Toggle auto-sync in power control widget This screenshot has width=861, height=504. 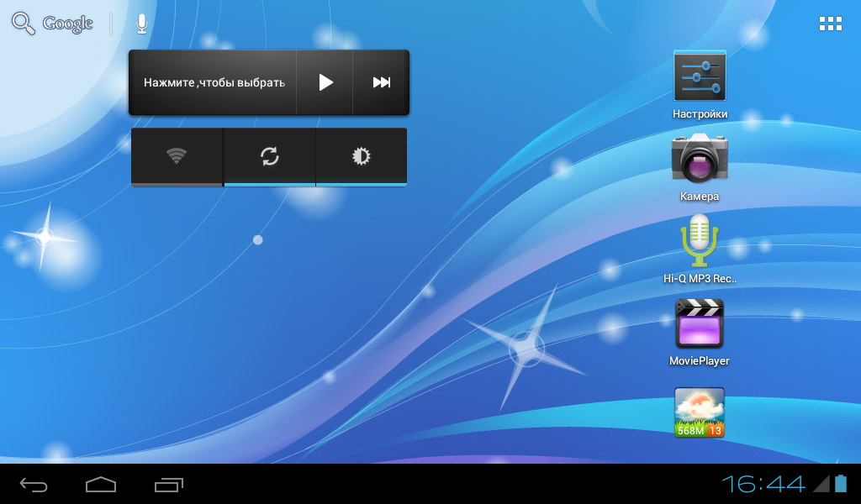(x=269, y=156)
